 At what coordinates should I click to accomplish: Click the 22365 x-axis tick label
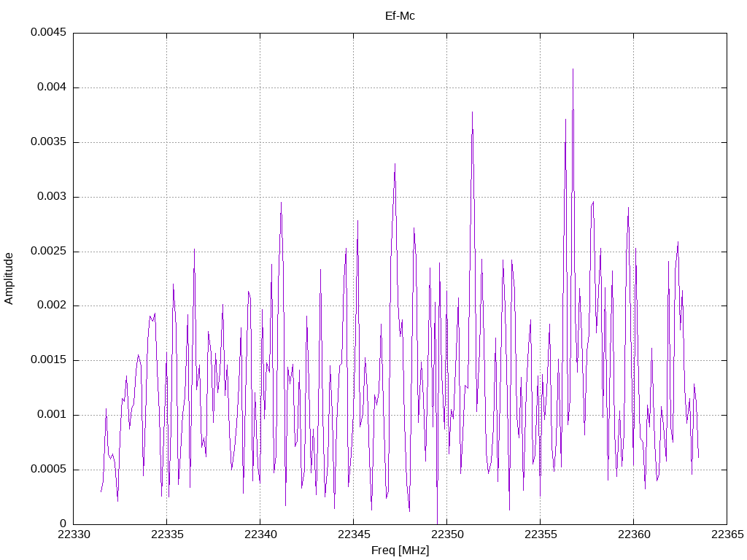click(727, 534)
